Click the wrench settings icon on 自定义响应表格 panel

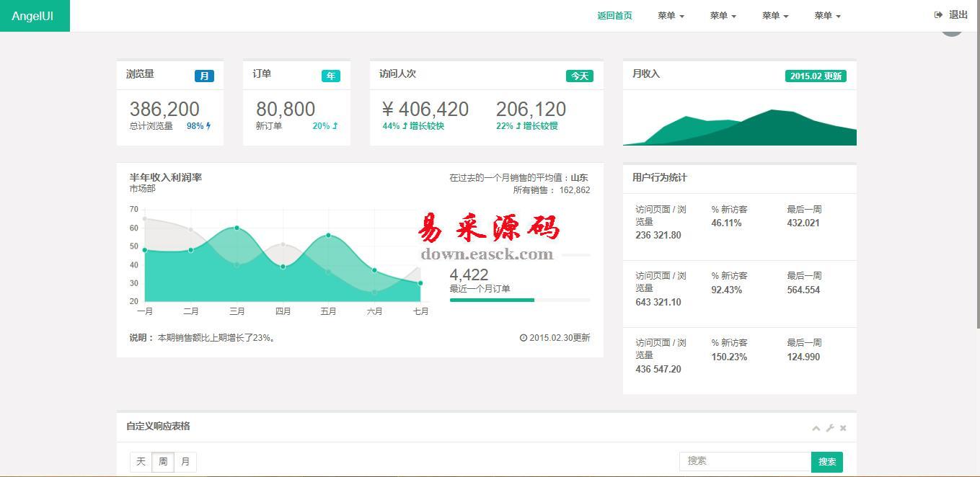point(829,428)
